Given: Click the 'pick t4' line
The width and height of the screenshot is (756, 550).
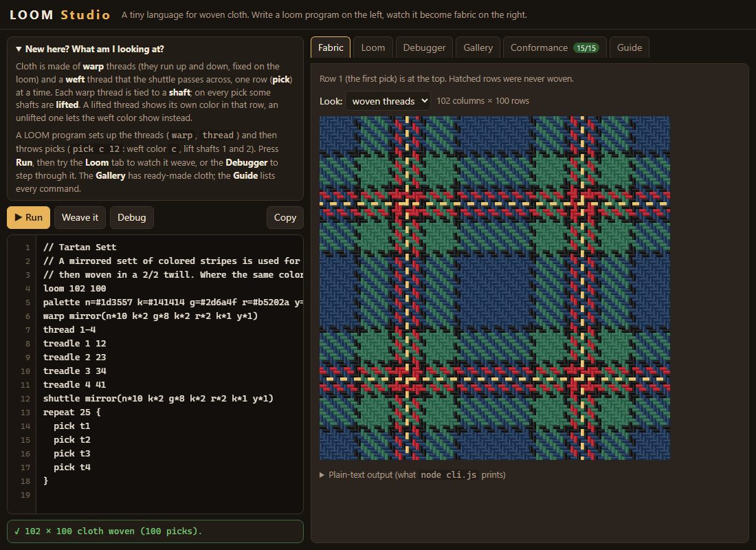Looking at the screenshot, I should [72, 467].
